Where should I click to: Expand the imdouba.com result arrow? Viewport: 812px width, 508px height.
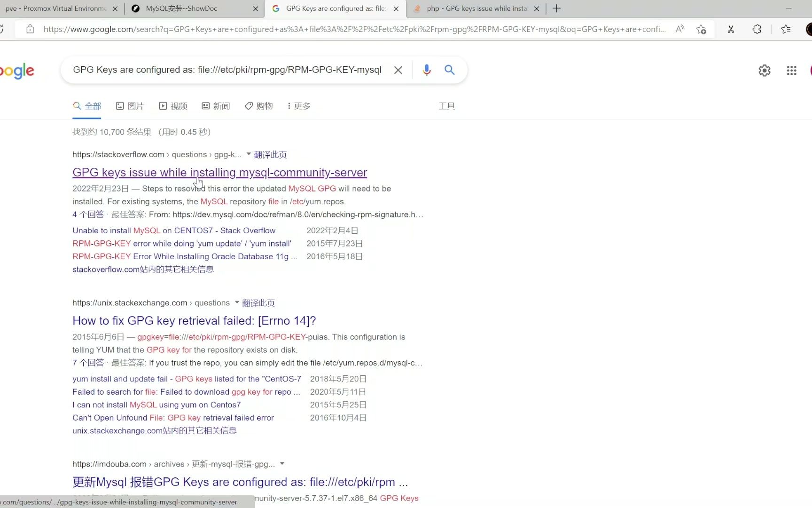[x=282, y=464]
